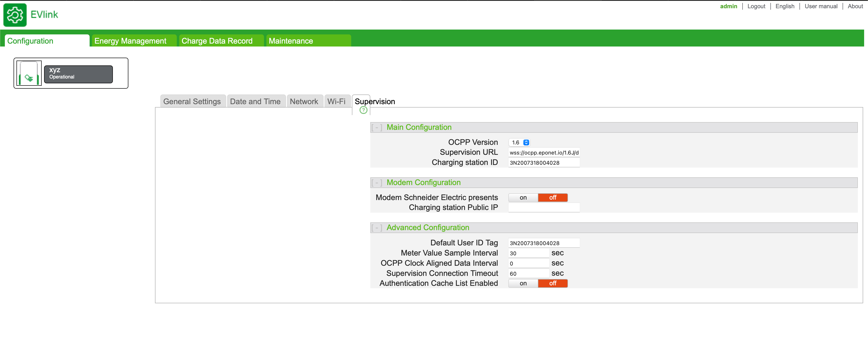Select the charging station plug icon
This screenshot has height=343, width=868.
tap(29, 73)
